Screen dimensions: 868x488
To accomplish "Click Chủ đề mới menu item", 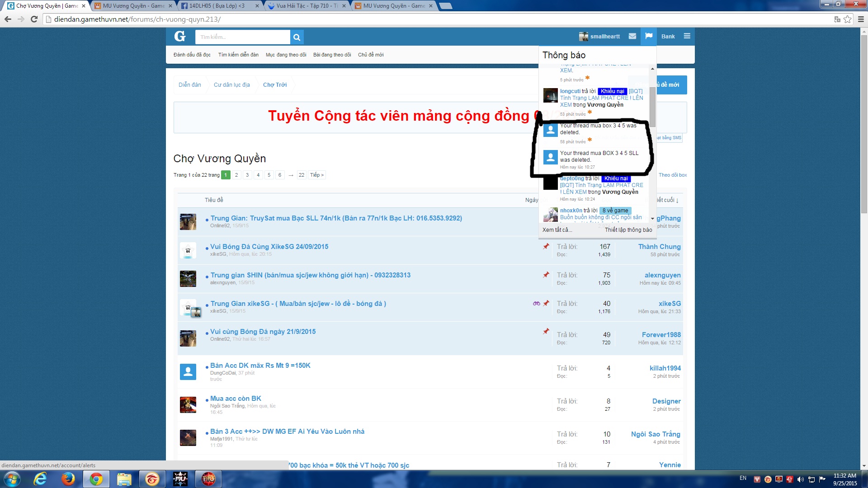I will click(x=371, y=55).
